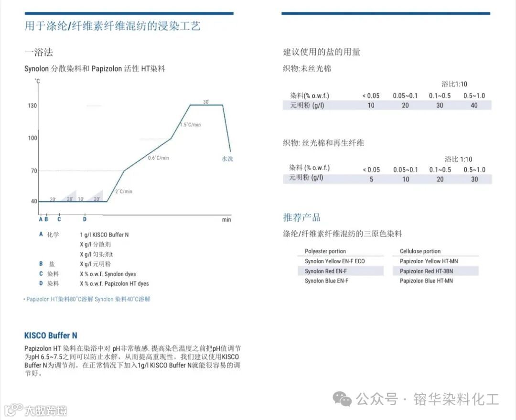Image resolution: width=516 pixels, height=420 pixels.
Task: Click '涤纶/纤维素纤维混纺的三原色染料' subtitle
Action: (342, 234)
